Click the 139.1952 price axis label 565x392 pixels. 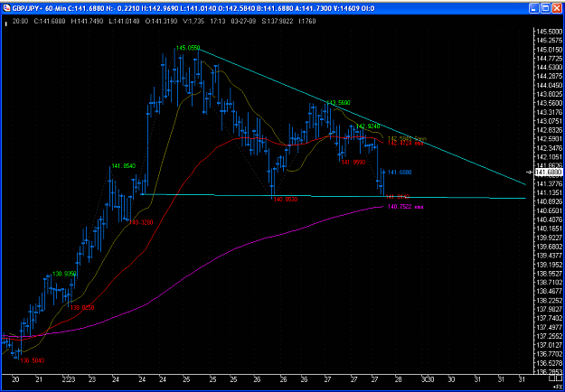pyautogui.click(x=550, y=265)
